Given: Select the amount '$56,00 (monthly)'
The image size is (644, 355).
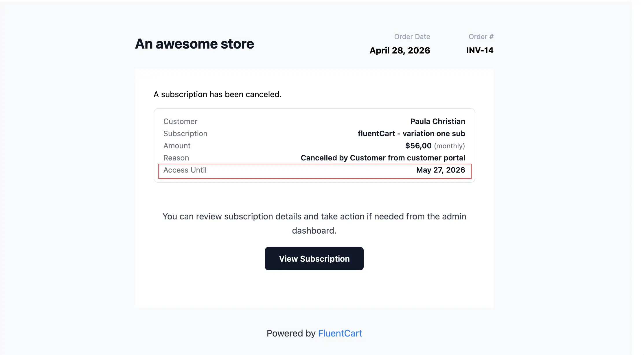Looking at the screenshot, I should tap(435, 145).
